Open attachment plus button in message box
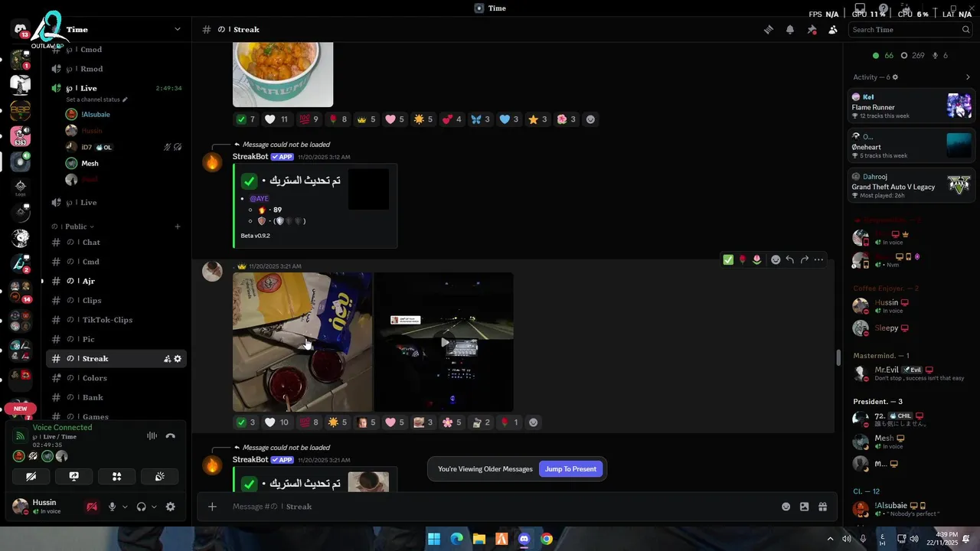Image resolution: width=980 pixels, height=551 pixels. pos(212,507)
